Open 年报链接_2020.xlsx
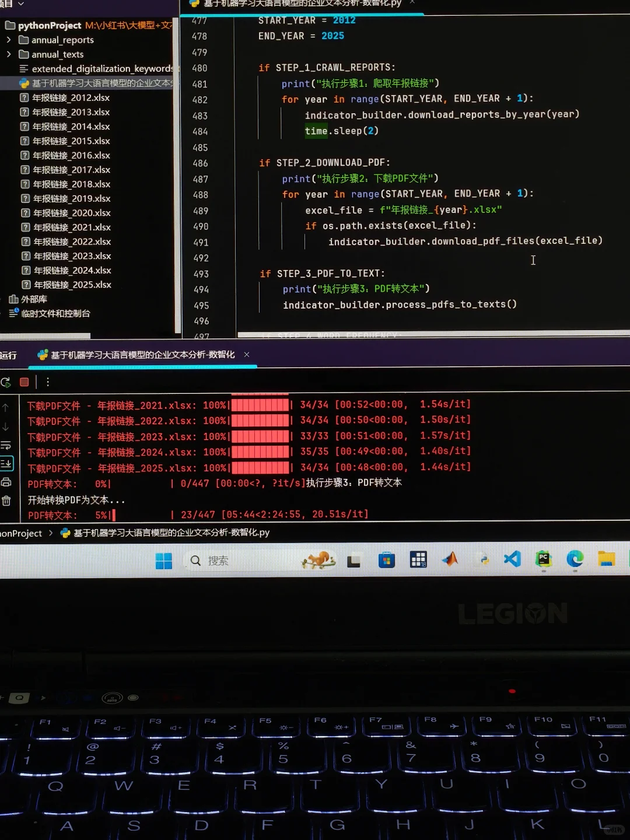The width and height of the screenshot is (630, 840). point(66,213)
